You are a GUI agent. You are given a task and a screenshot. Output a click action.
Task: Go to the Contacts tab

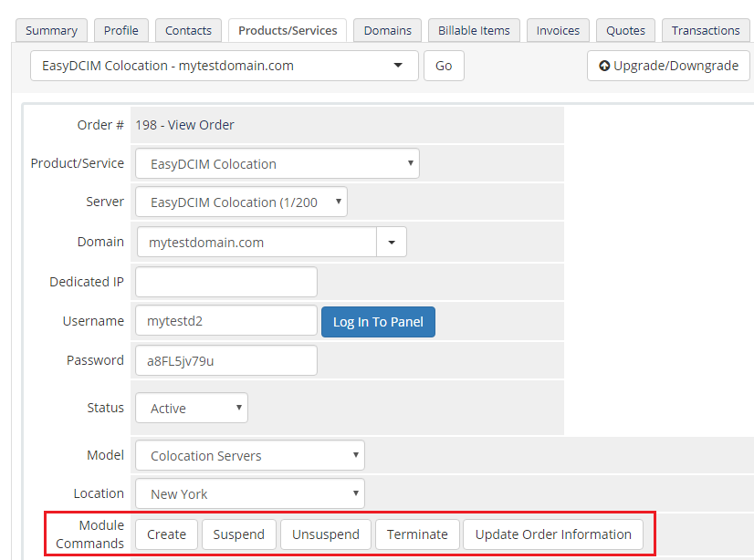[x=188, y=30]
